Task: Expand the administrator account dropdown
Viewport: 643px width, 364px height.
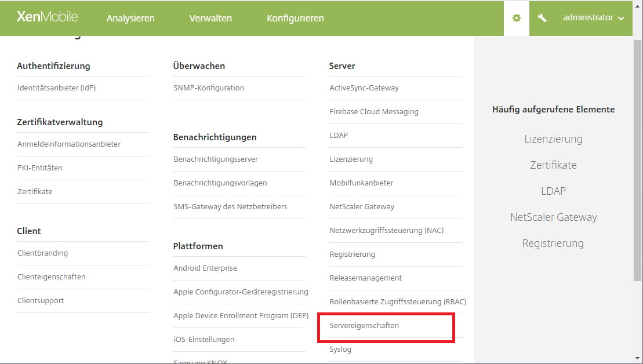Action: (x=593, y=18)
